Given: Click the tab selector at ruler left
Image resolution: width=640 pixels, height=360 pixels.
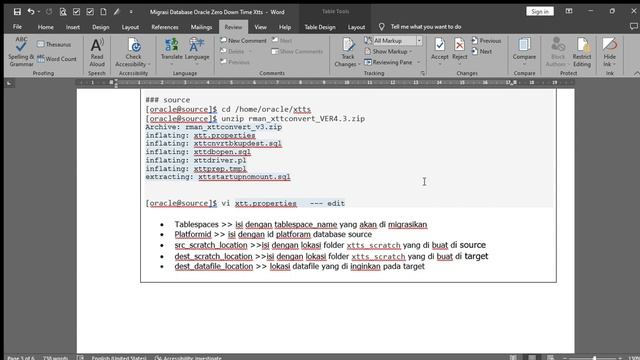Looking at the screenshot, I should click(10, 83).
